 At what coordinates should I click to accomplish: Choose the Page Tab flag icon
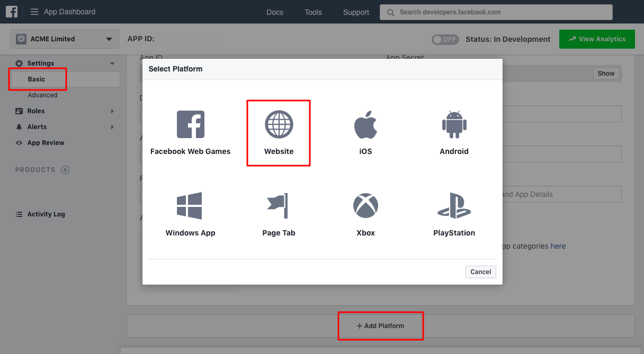pyautogui.click(x=278, y=206)
